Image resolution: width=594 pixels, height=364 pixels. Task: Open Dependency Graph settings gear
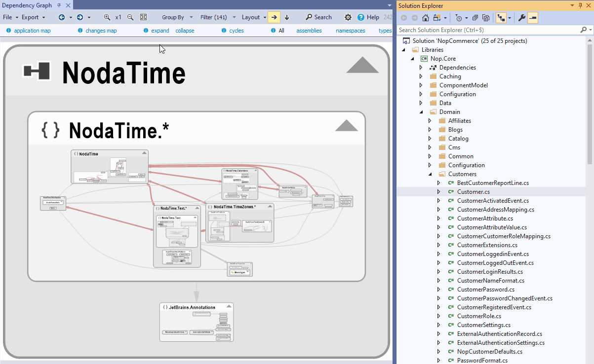click(x=348, y=17)
